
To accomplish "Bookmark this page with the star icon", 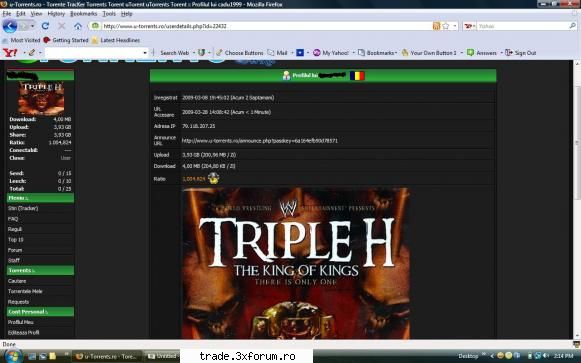I will [x=446, y=26].
